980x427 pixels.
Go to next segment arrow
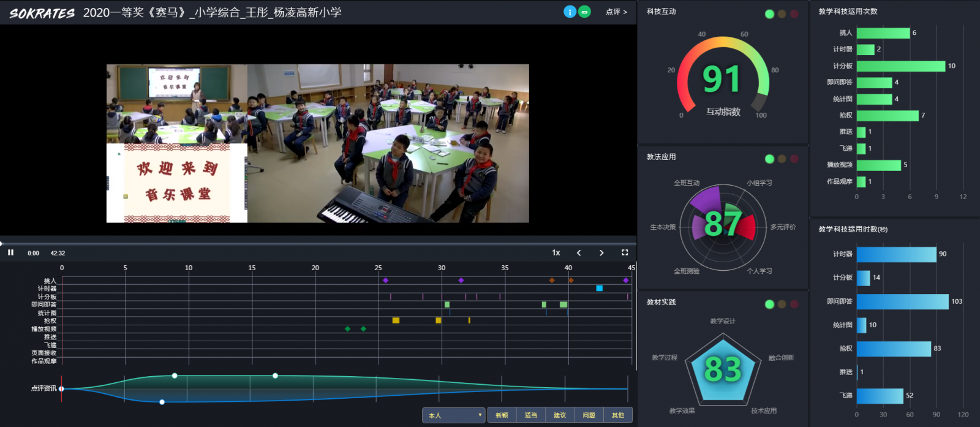click(x=601, y=252)
